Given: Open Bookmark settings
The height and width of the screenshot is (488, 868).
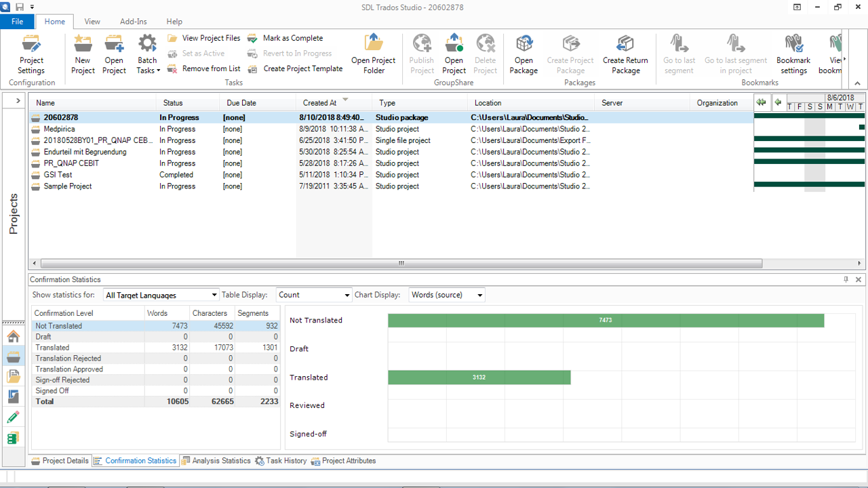Looking at the screenshot, I should [x=793, y=54].
